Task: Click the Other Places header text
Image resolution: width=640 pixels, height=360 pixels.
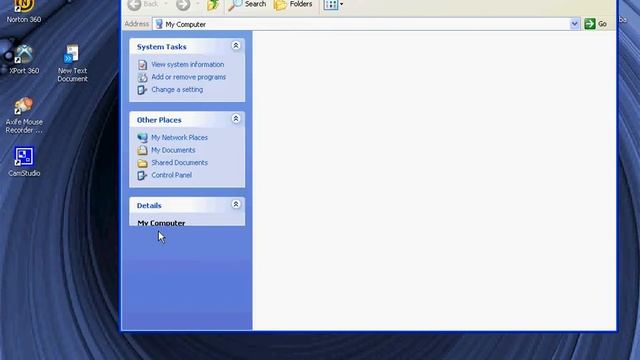Action: click(159, 120)
